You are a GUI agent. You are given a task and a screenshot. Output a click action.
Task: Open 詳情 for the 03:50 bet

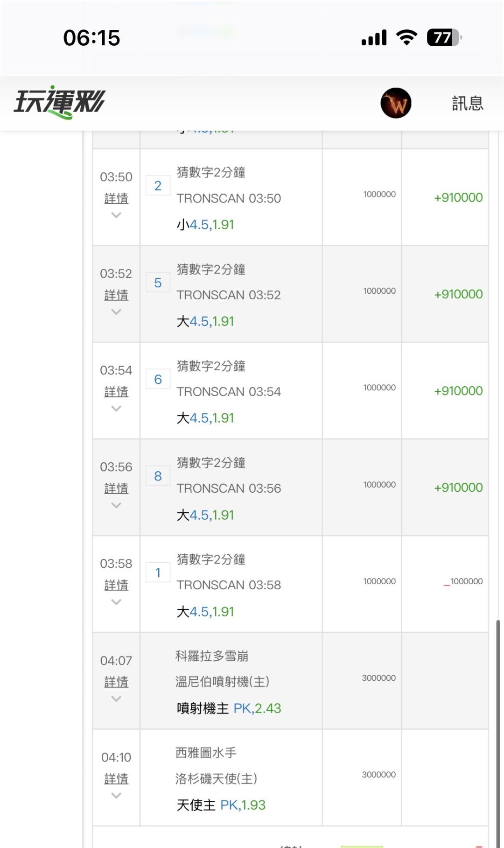(x=116, y=198)
